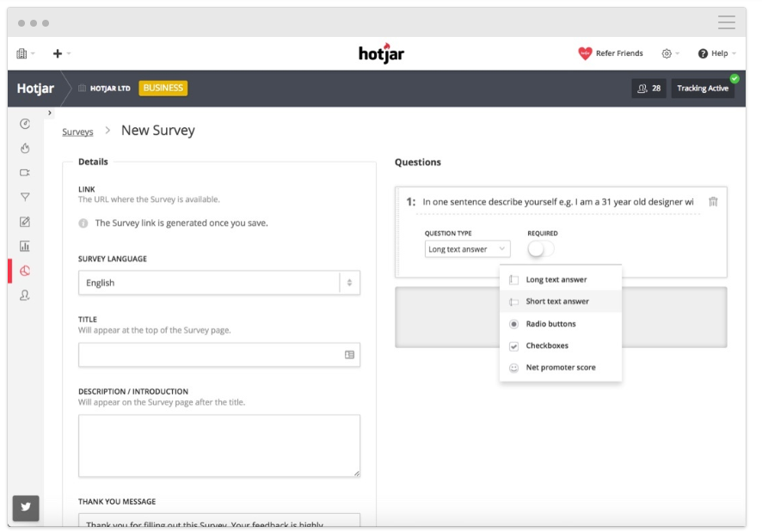
Task: Click the Title input field
Action: 219,355
